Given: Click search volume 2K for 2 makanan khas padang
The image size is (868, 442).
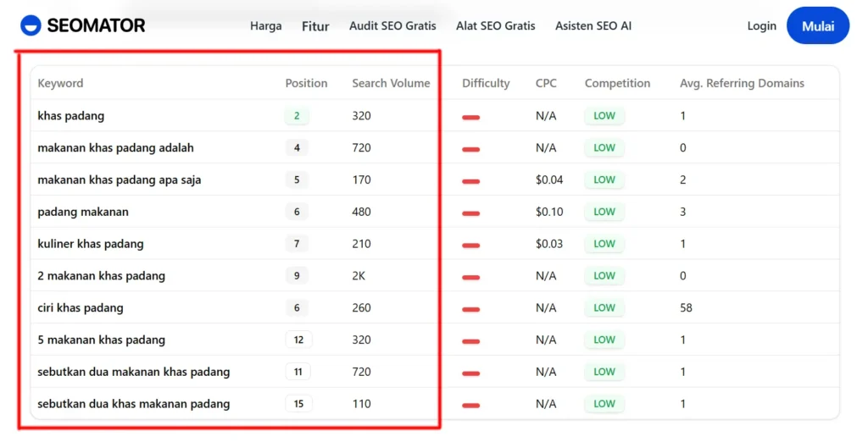Looking at the screenshot, I should pos(359,276).
